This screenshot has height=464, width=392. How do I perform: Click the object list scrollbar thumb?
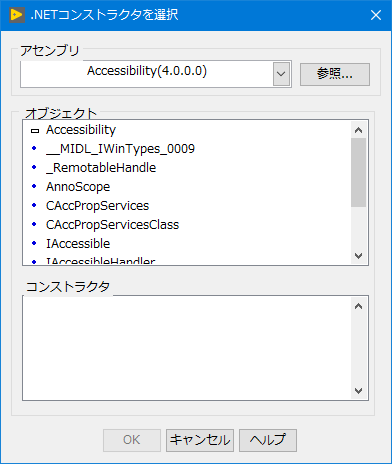(359, 172)
